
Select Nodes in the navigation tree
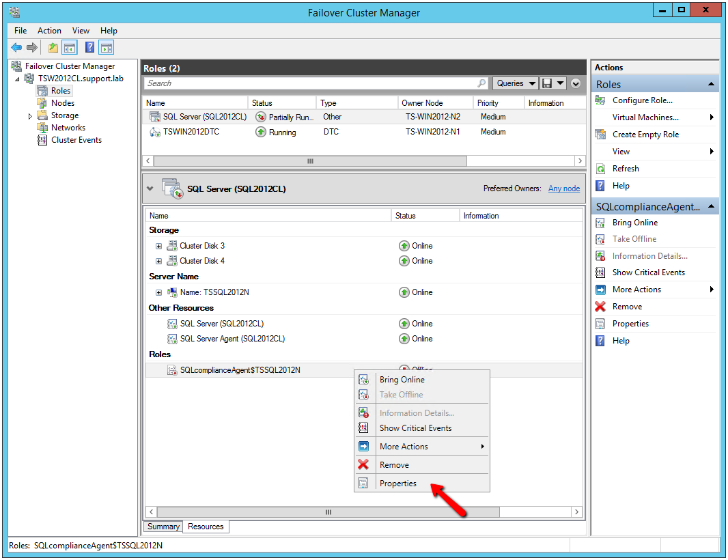[62, 103]
